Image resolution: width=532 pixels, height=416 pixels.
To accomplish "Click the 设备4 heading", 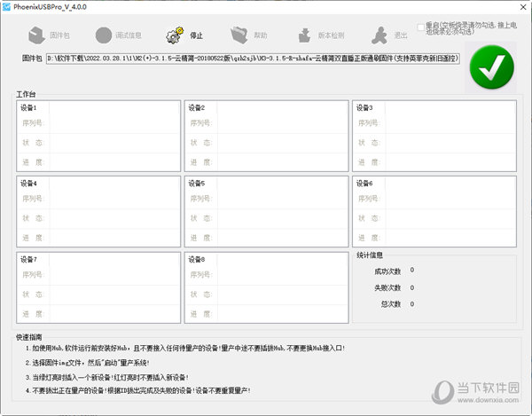I will [28, 184].
